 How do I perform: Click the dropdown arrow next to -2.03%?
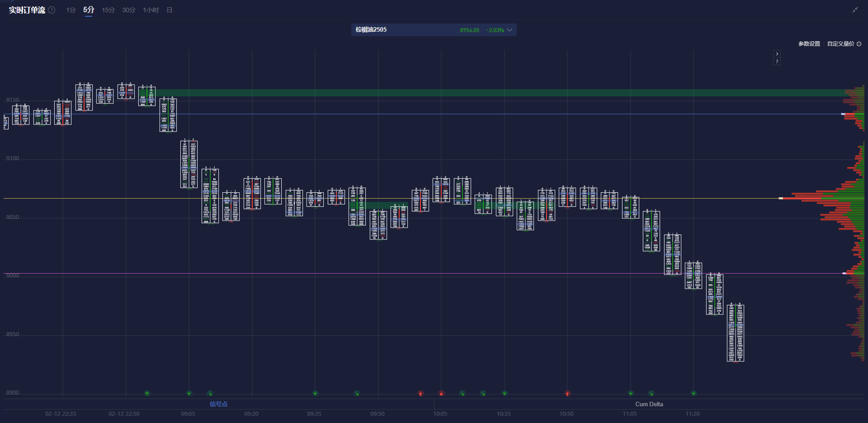click(509, 30)
